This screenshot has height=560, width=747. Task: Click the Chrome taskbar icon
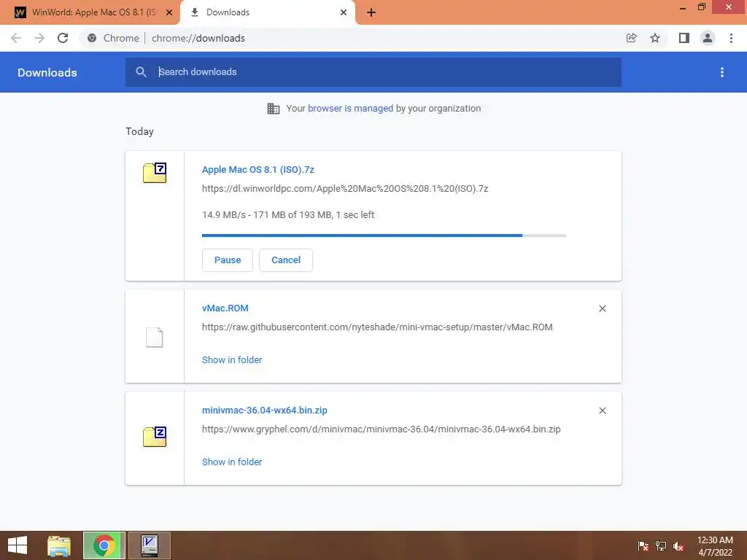pos(104,545)
